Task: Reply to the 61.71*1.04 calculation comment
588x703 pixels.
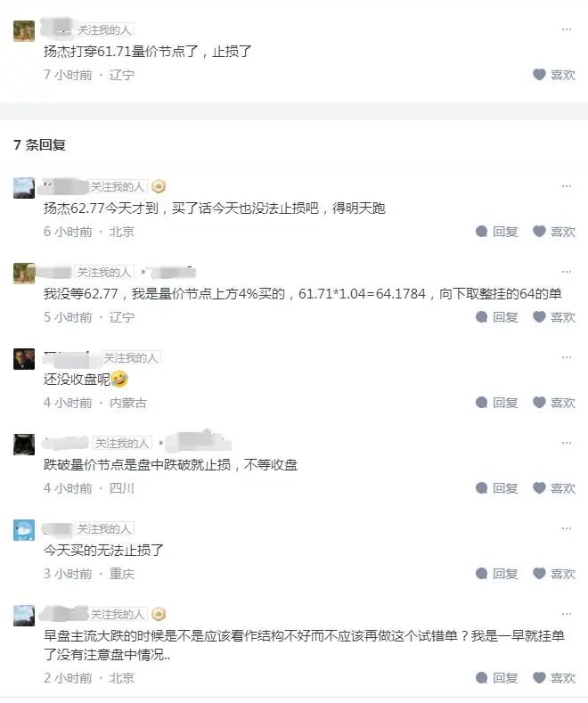Action: point(496,317)
